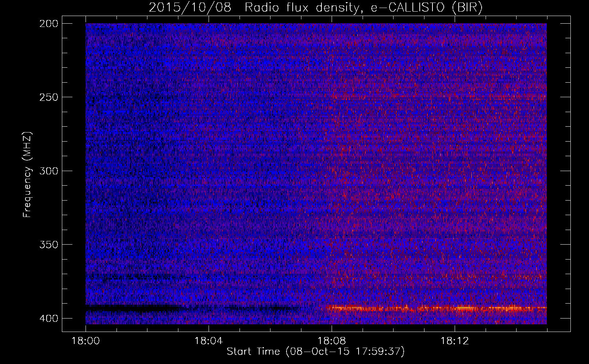
Task: Click the 18:00 time tick label
Action: (86, 341)
